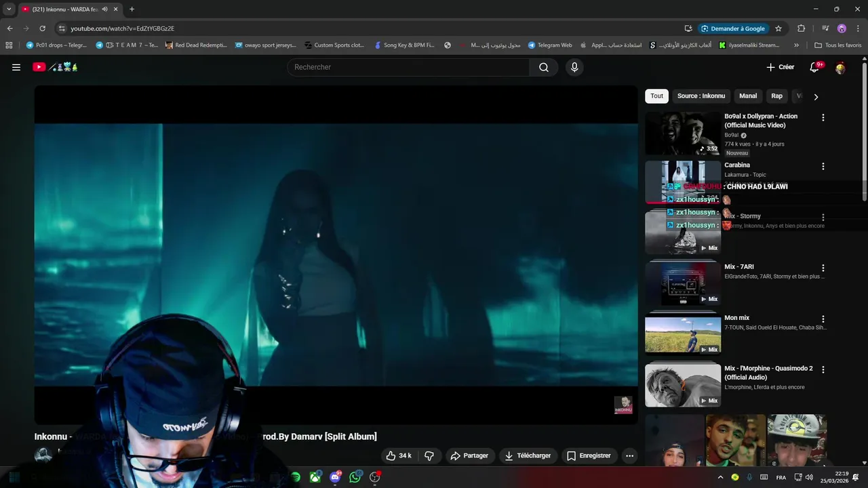Start voice search with microphone icon
The width and height of the screenshot is (868, 488).
pyautogui.click(x=574, y=67)
